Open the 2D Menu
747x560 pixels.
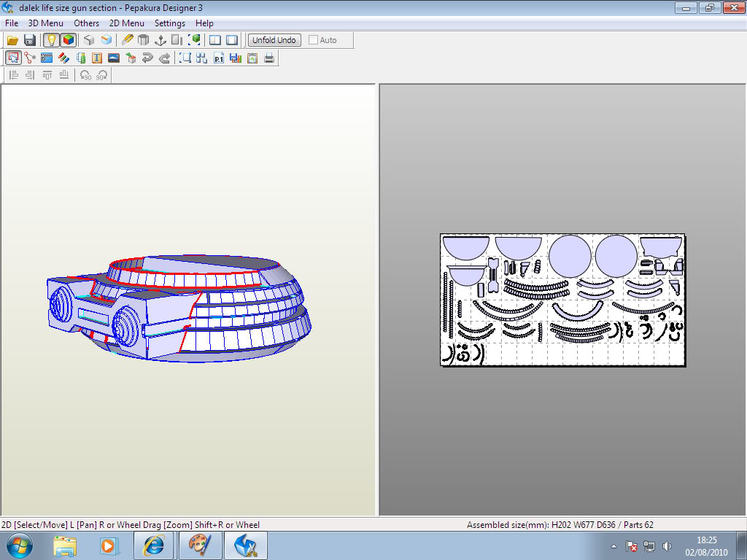click(127, 23)
